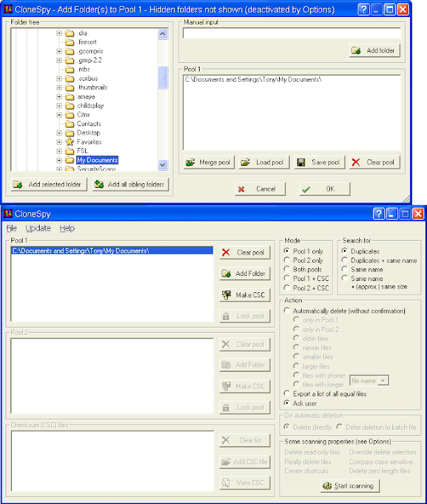The width and height of the screenshot is (427, 504).
Task: Select Pool 1 only mode
Action: [x=287, y=251]
